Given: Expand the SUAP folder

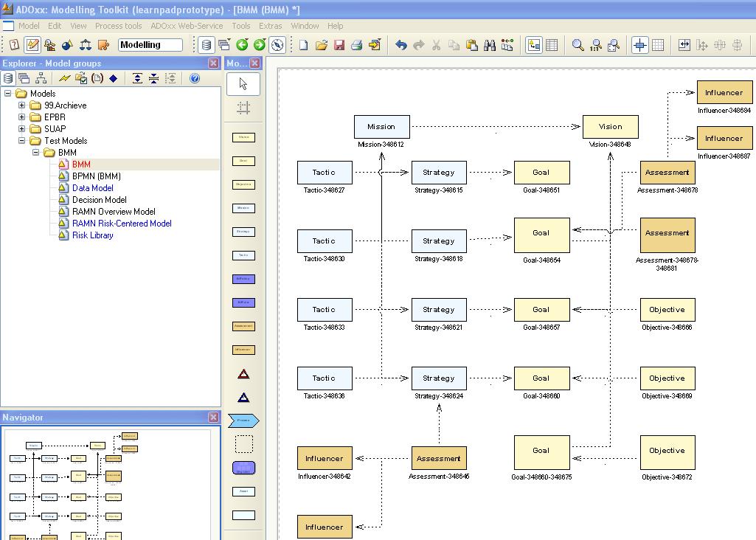Looking at the screenshot, I should pos(21,129).
